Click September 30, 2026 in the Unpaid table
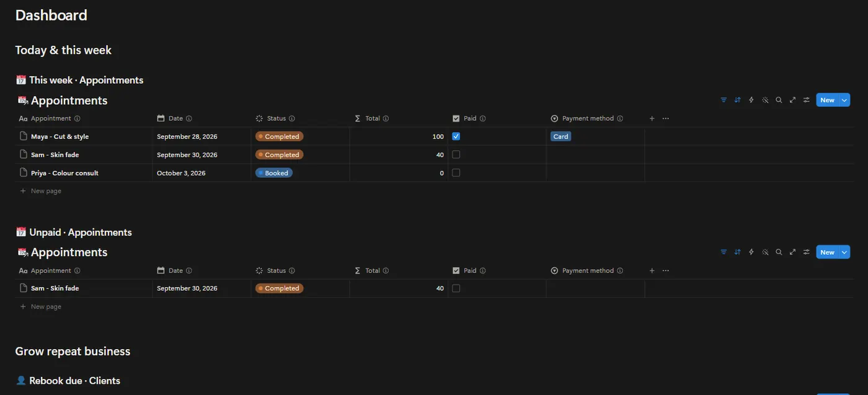 click(187, 288)
